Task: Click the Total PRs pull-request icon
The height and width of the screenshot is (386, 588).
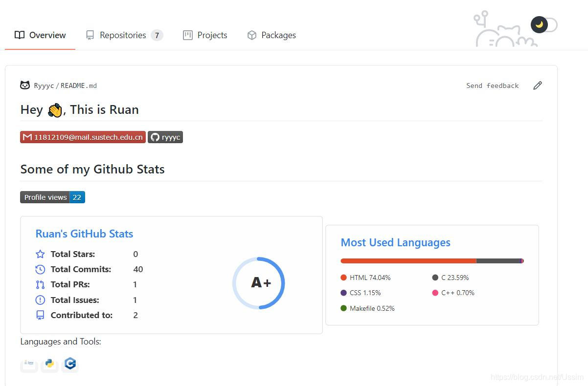Action: [40, 284]
